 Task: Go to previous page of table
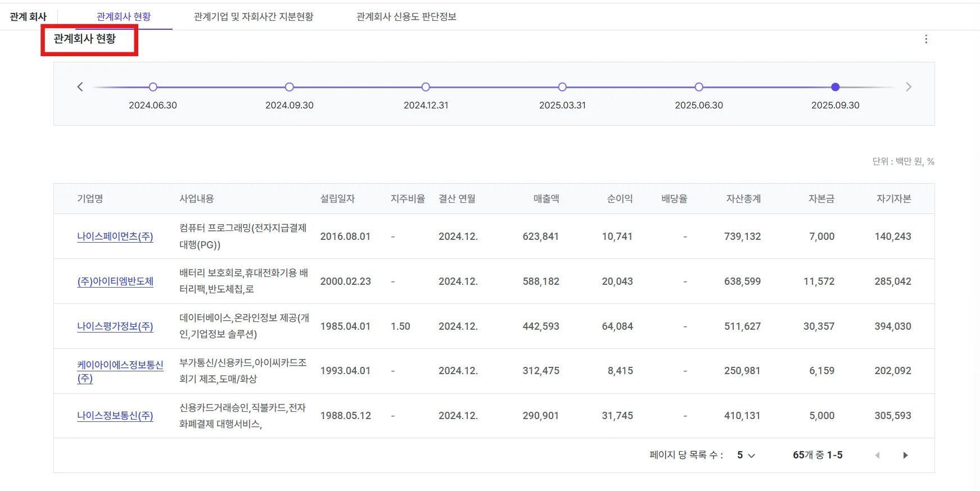(877, 455)
